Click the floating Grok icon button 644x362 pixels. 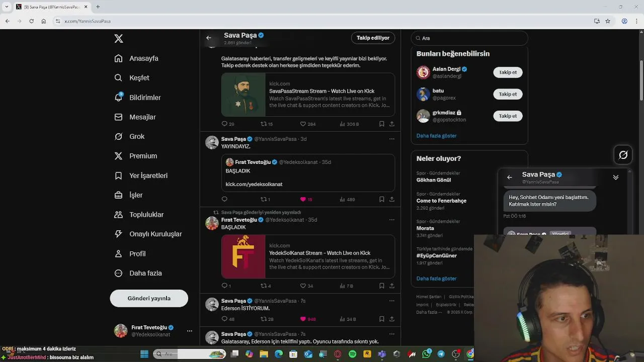(x=623, y=155)
